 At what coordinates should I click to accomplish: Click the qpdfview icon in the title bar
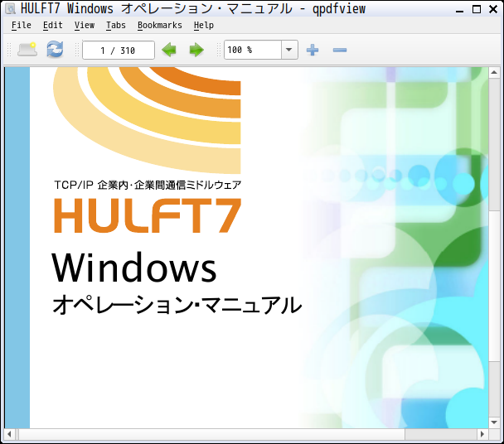coord(10,8)
